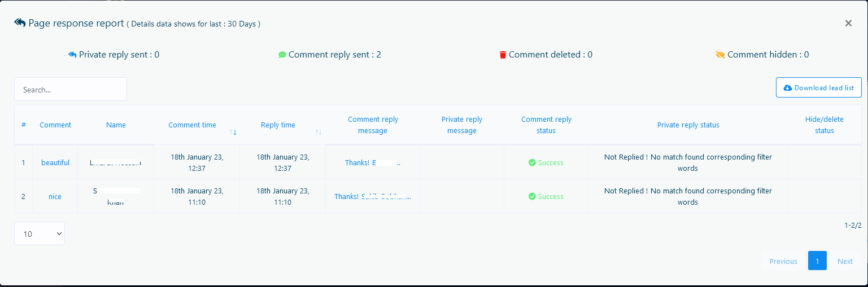Click the Search input field
868x287 pixels.
[71, 90]
